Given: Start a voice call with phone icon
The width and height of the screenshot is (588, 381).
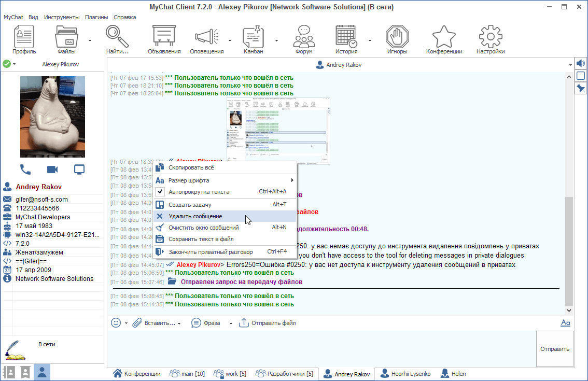Looking at the screenshot, I should click(x=25, y=169).
